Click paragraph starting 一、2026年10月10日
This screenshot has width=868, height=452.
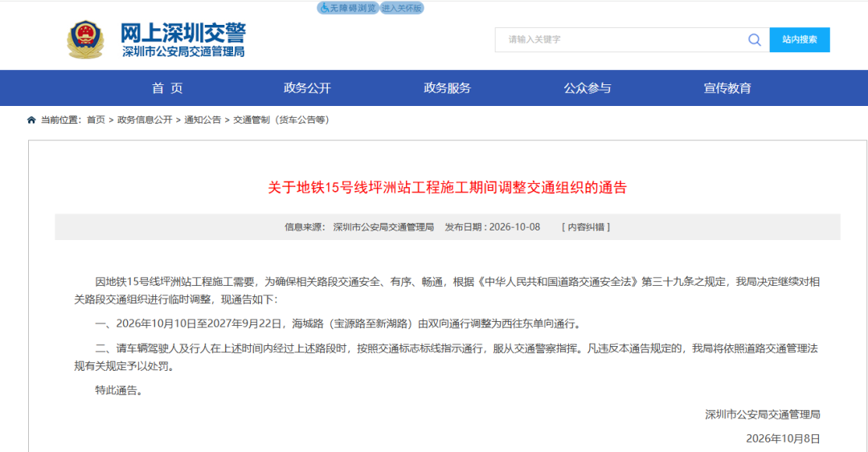click(338, 324)
